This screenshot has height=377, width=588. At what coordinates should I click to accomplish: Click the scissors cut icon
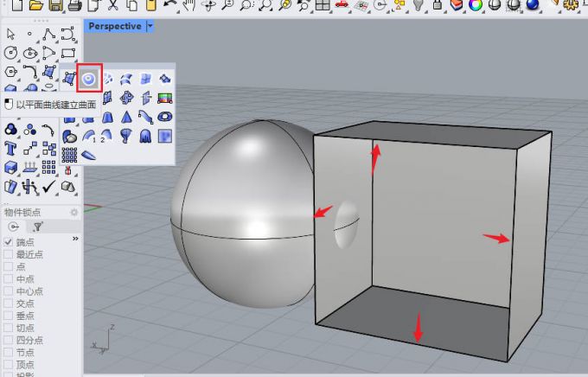pos(112,6)
